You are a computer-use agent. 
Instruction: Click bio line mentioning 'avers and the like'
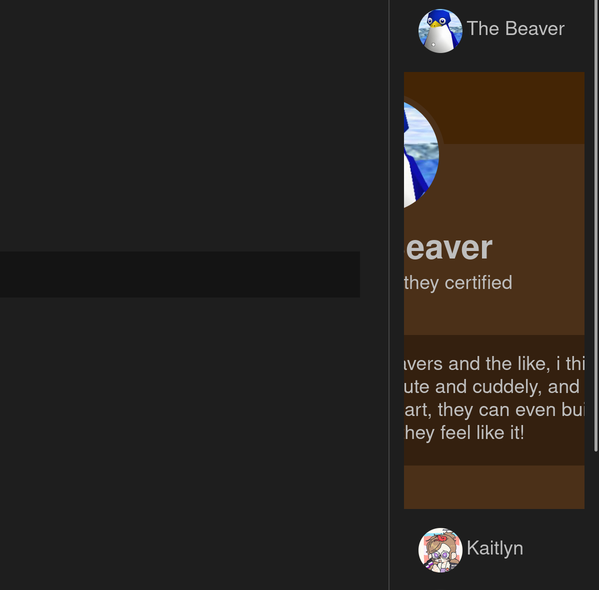coord(494,363)
